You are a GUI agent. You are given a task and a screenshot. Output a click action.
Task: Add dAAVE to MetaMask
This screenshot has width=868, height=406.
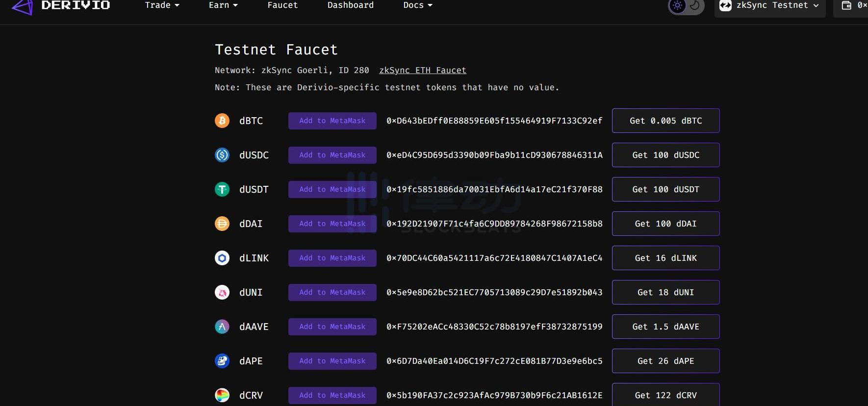[332, 327]
